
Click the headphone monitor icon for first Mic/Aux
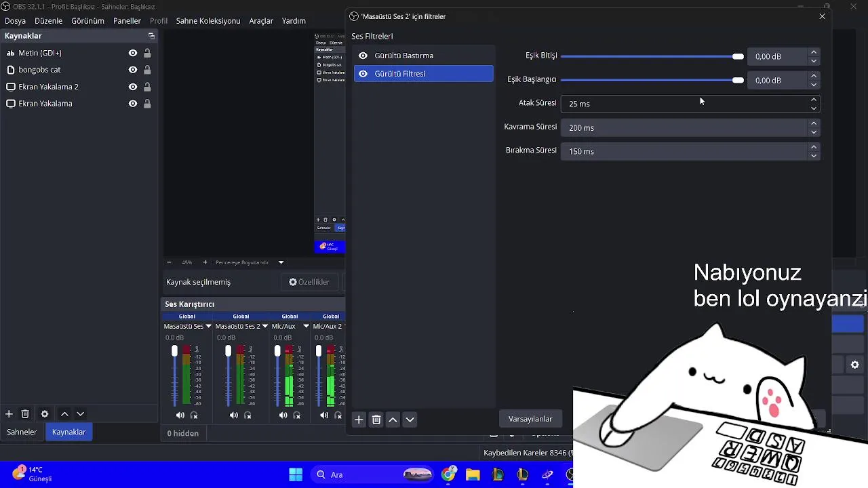coord(296,415)
